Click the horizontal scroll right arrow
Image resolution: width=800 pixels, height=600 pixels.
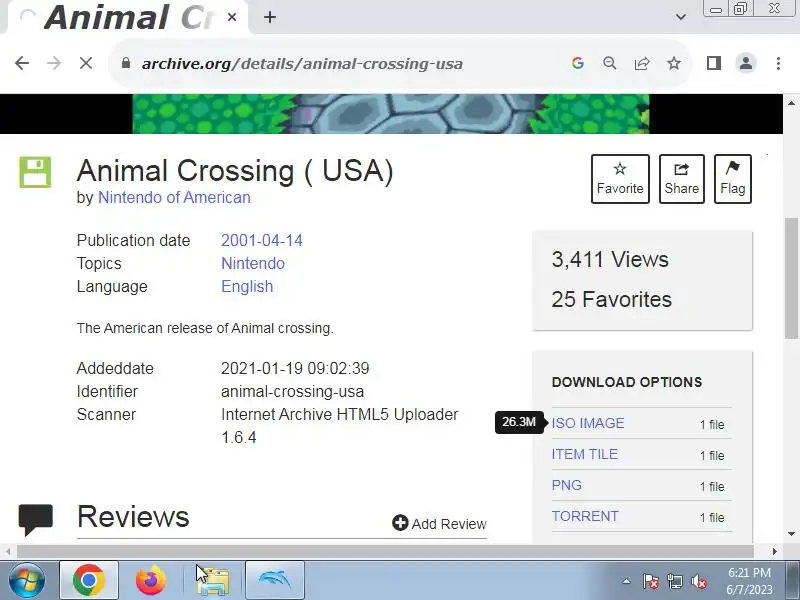coord(774,551)
